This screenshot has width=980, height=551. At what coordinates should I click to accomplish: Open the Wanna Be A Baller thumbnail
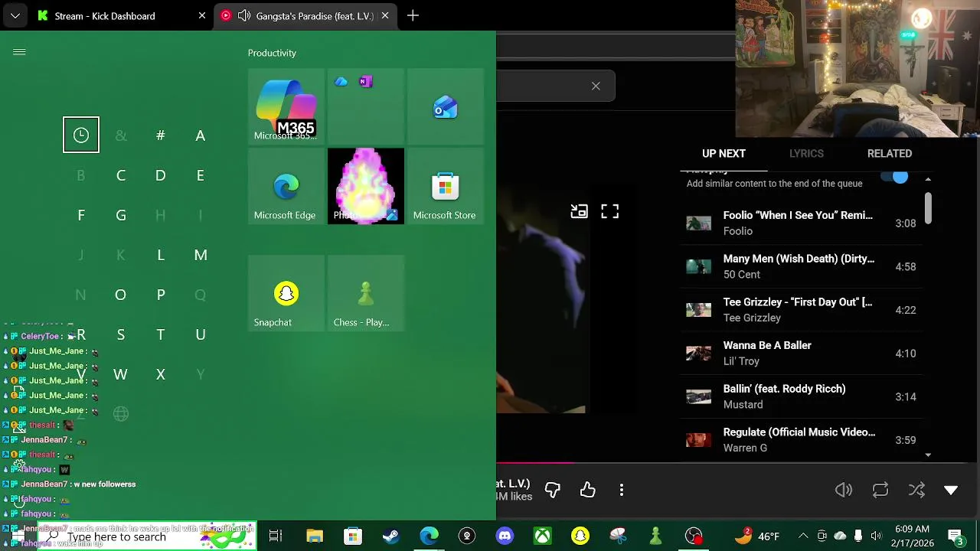[698, 354]
